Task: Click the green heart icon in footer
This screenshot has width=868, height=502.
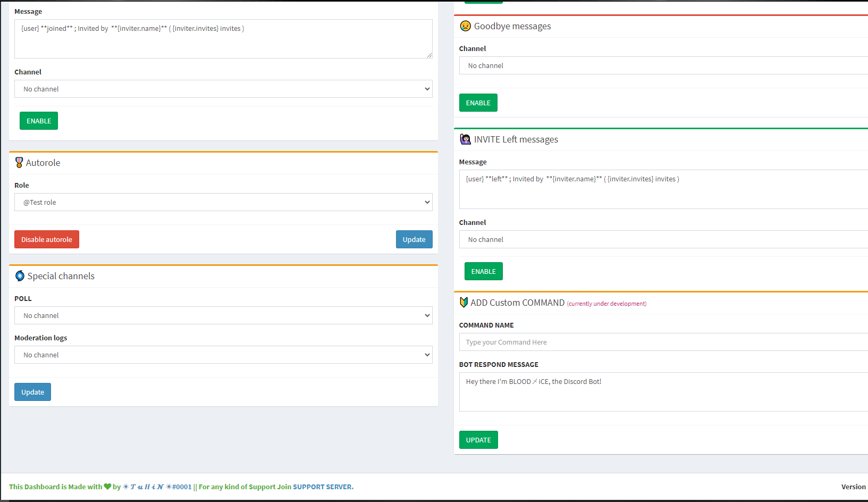Action: (x=107, y=487)
